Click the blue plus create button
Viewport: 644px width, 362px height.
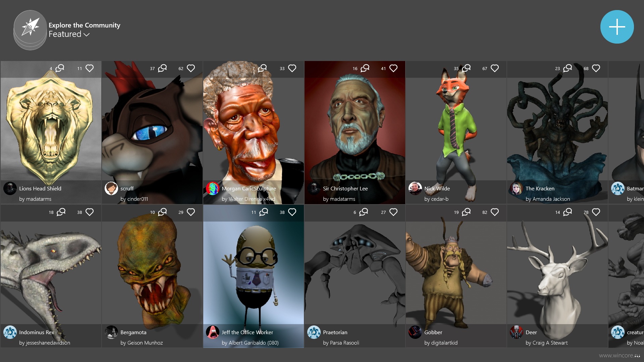point(617,27)
